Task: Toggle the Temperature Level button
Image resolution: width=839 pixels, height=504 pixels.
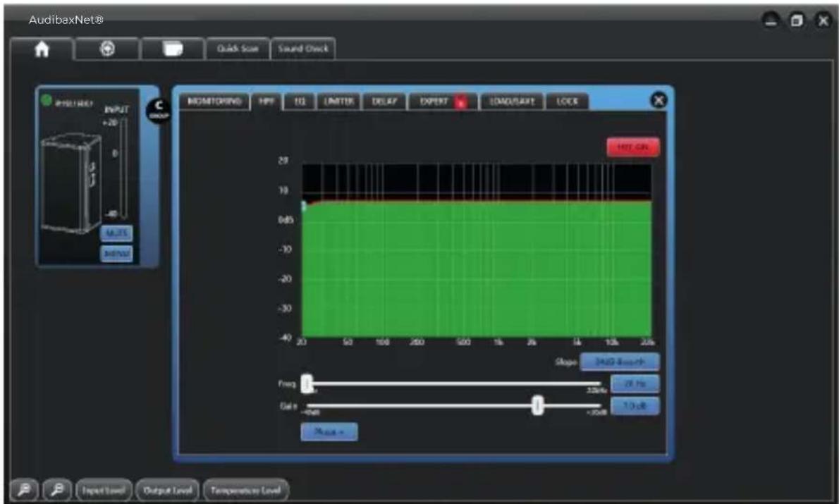Action: point(245,490)
